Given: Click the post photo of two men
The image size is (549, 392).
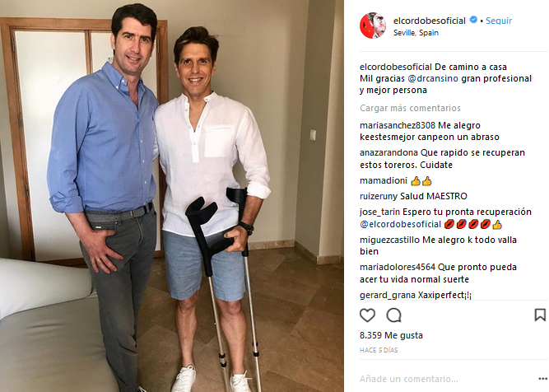Looking at the screenshot, I should 171,196.
